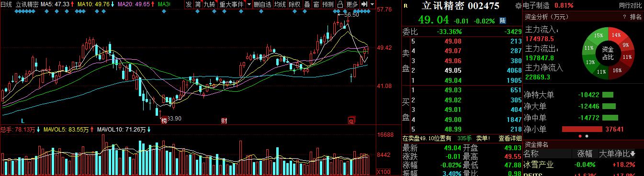The image size is (644, 176).
Task: Click the 榜 marker below the chart
Action: tap(164, 120)
